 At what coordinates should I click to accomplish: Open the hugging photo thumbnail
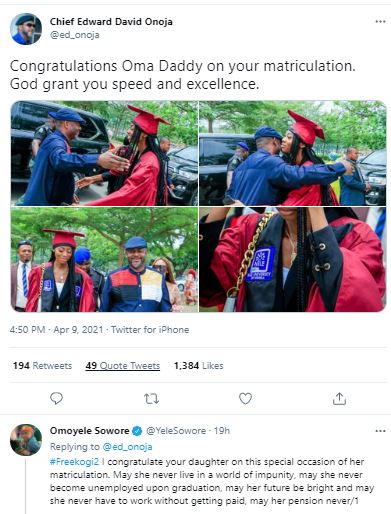(293, 153)
